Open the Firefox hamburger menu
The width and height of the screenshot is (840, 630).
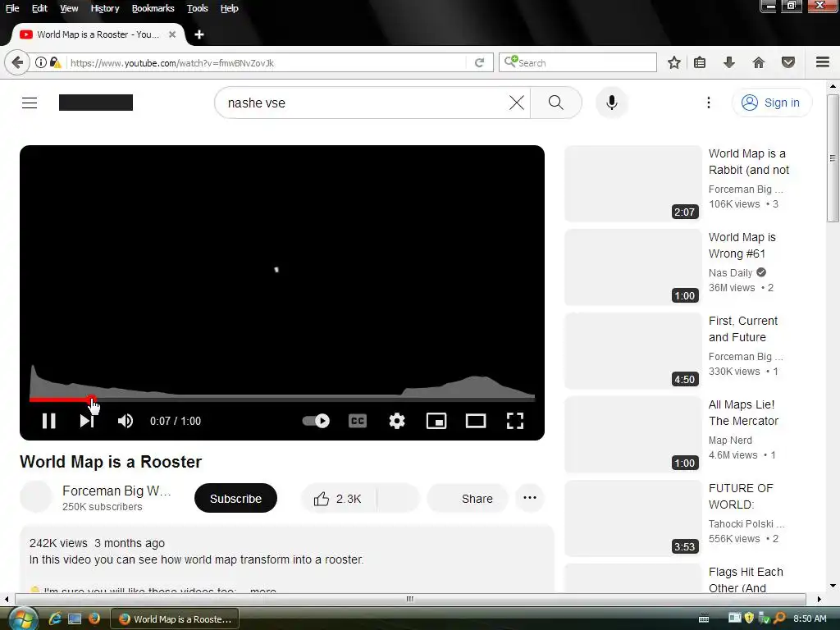823,62
